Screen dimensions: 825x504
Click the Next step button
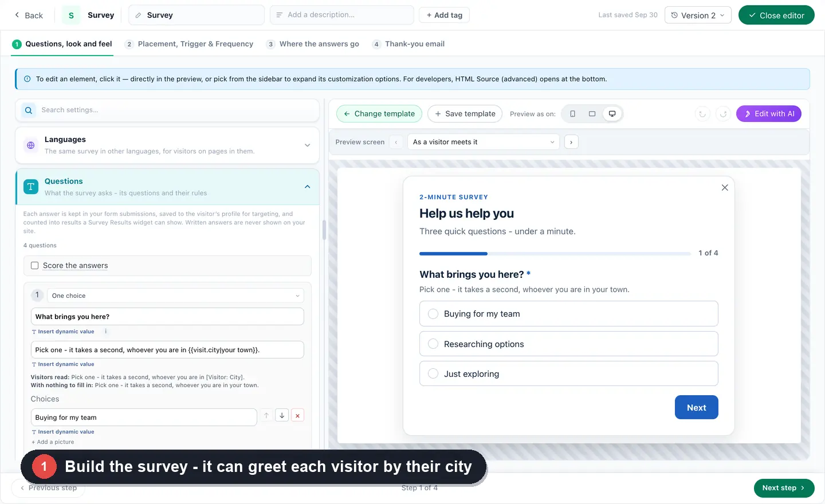(x=784, y=488)
